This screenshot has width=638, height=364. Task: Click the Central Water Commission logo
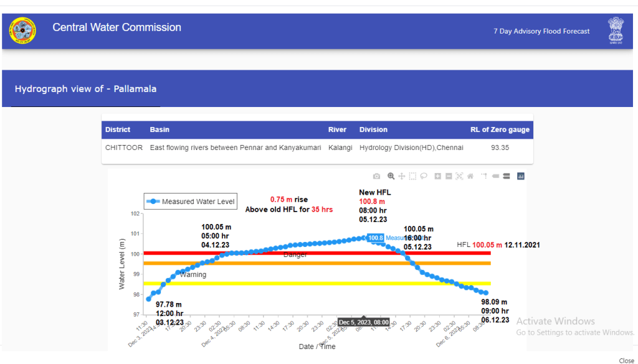(22, 30)
